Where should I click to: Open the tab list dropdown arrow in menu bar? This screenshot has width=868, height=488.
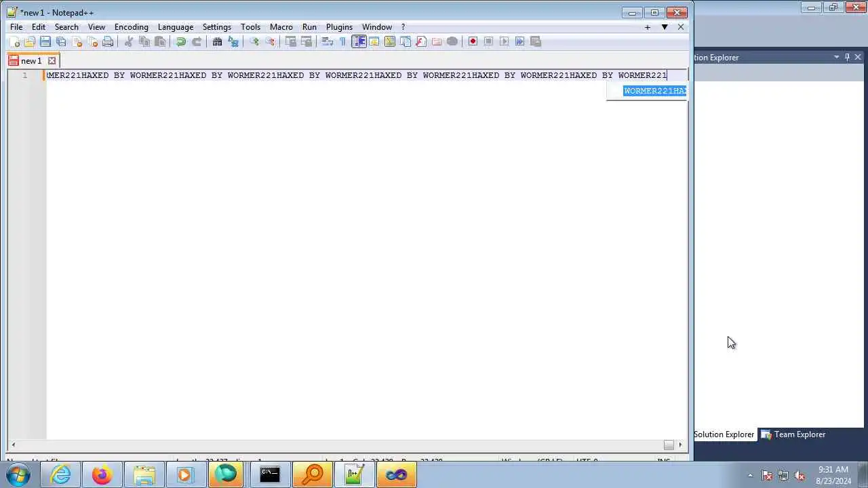pyautogui.click(x=665, y=27)
